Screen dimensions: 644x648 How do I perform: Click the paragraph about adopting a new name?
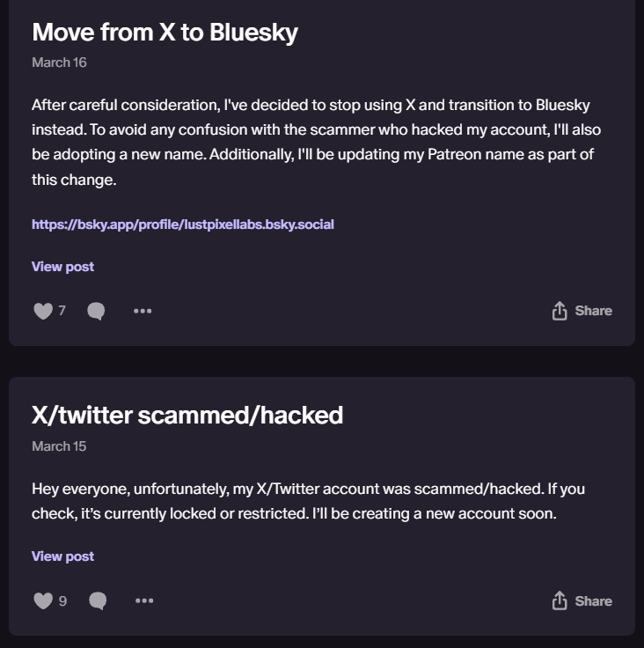[x=317, y=142]
